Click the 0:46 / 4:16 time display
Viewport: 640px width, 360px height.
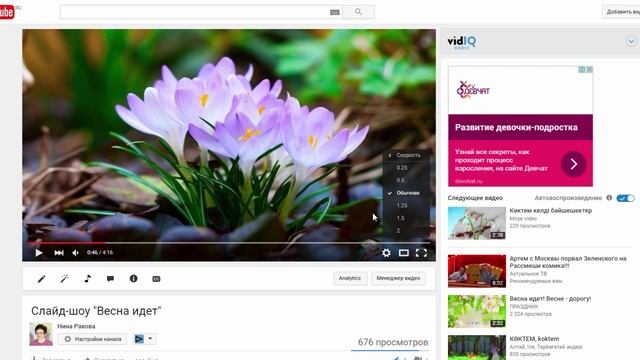100,253
